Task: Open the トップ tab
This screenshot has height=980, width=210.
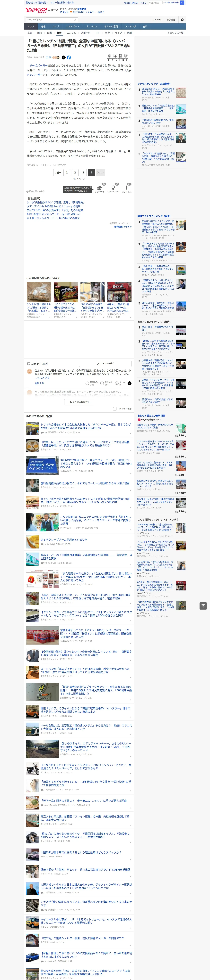Action: click(31, 27)
